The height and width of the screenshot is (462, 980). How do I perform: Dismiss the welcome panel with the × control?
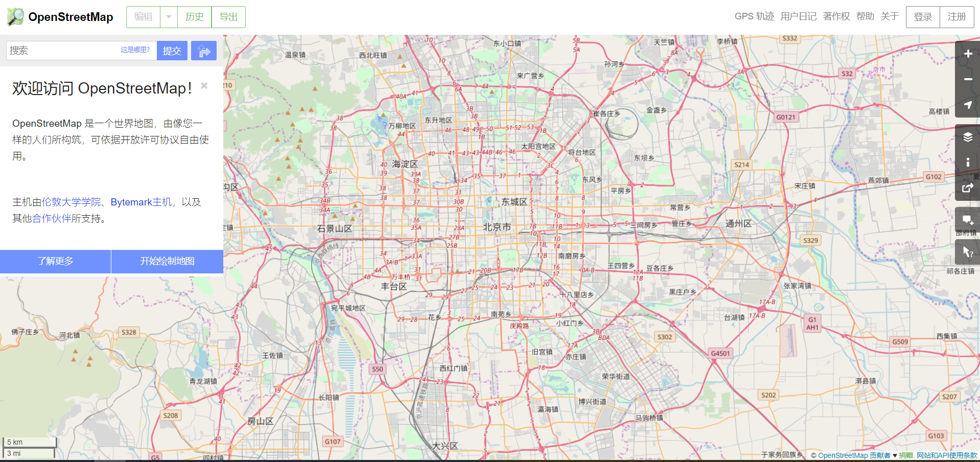coord(204,85)
